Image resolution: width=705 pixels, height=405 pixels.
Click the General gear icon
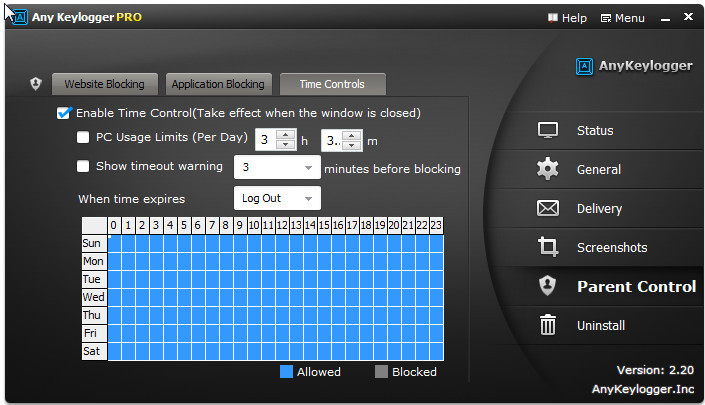coord(548,169)
